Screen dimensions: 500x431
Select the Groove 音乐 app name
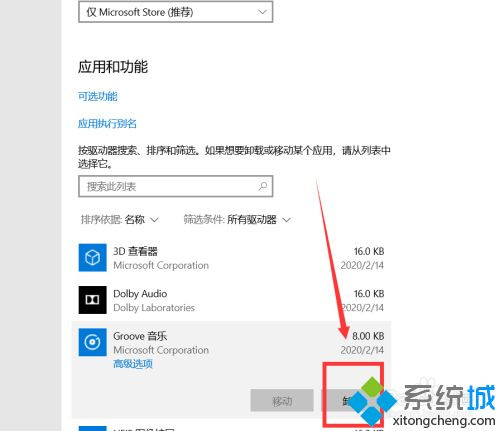140,336
